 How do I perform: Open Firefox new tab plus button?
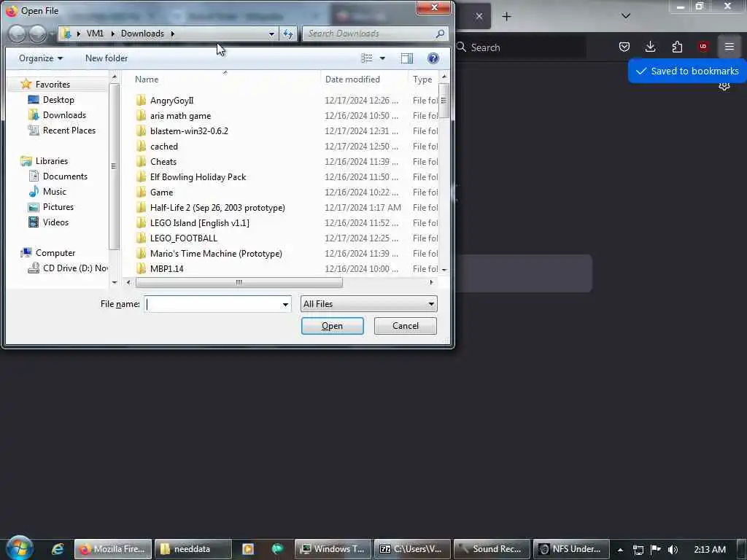point(506,17)
